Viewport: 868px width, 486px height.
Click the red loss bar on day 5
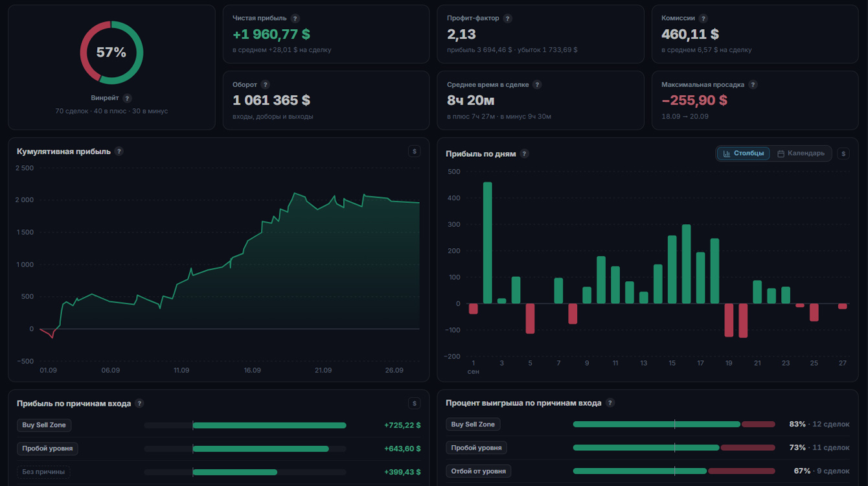coord(530,319)
